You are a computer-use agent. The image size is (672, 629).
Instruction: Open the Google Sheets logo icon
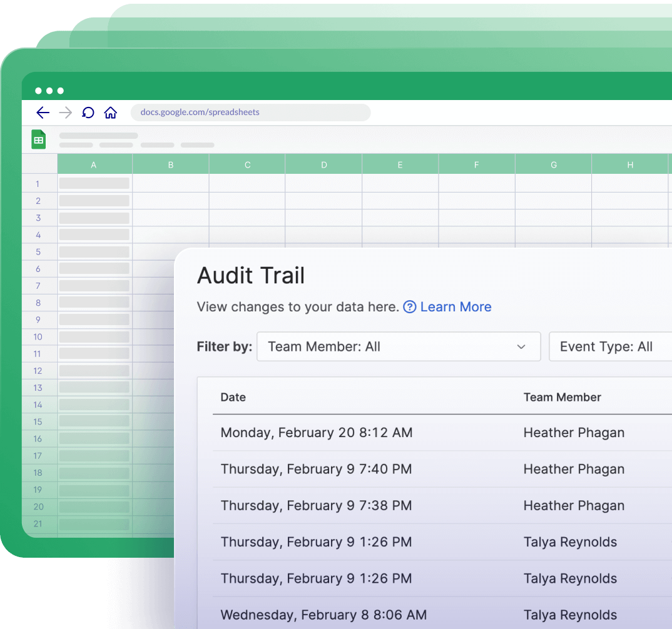tap(39, 139)
